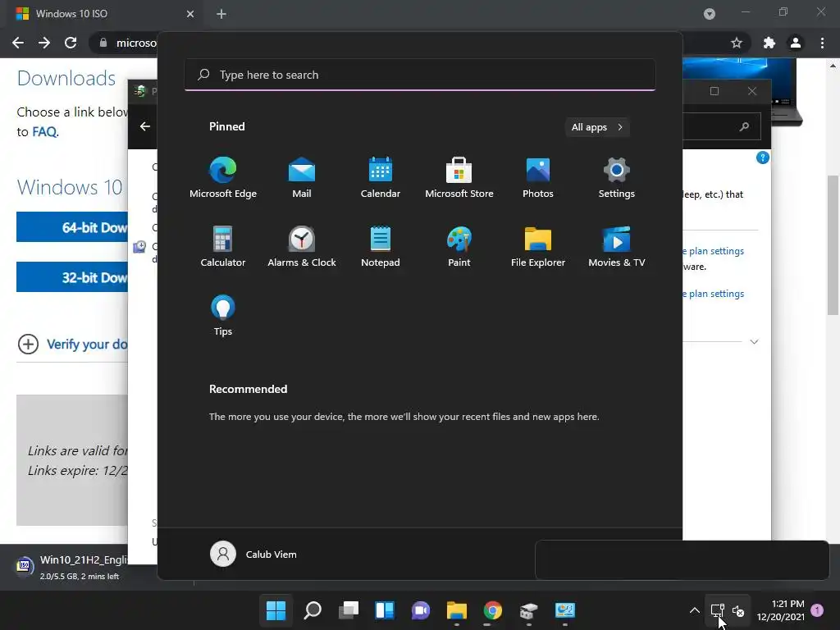The image size is (840, 630).
Task: Open Control Panel icon on taskbar
Action: pyautogui.click(x=564, y=610)
